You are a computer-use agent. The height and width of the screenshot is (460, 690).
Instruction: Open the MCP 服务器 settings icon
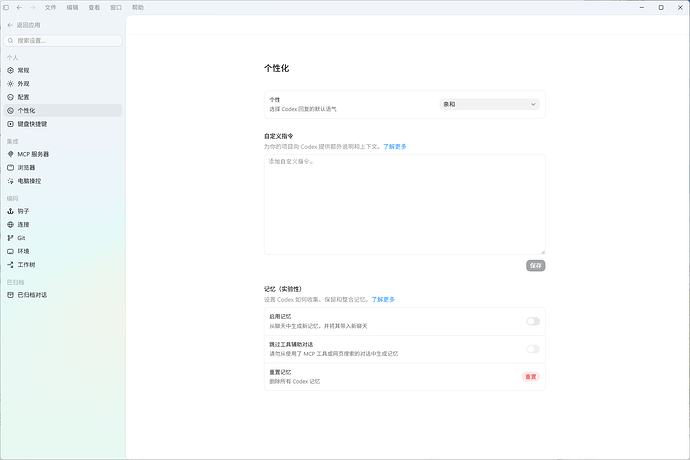(x=11, y=154)
